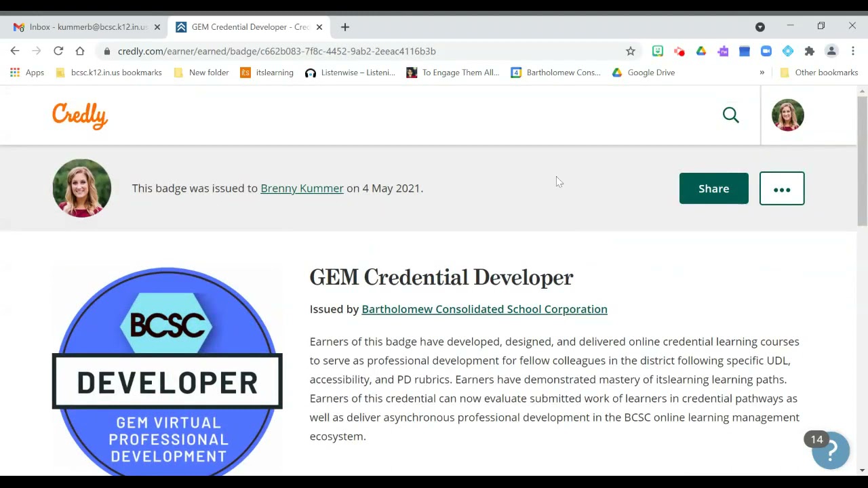The height and width of the screenshot is (488, 868).
Task: Open the Brenny Kummer profile link
Action: coord(302,188)
